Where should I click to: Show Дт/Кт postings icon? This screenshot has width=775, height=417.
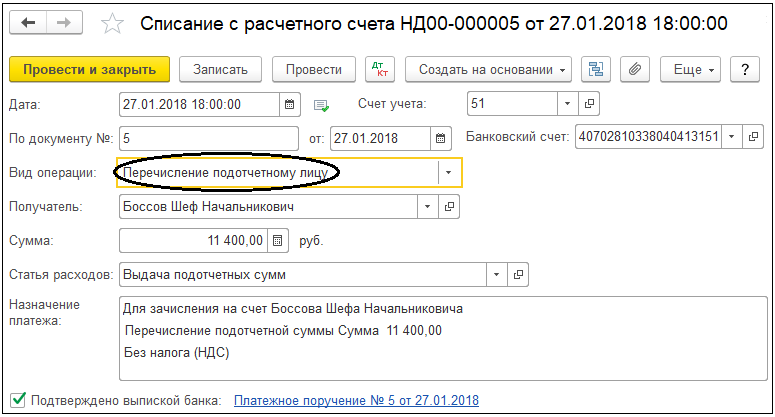[380, 70]
